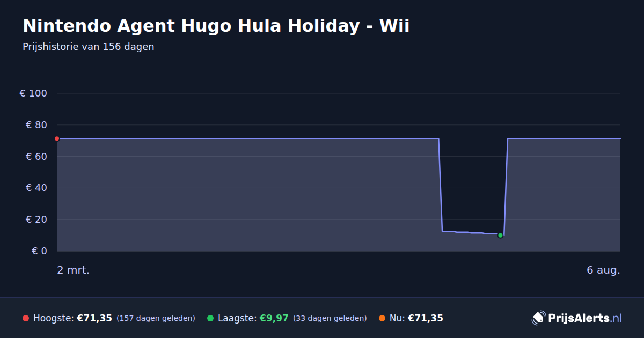Click the green lowest-price dot on chart
Screen dimensions: 644x338
[x=500, y=235]
